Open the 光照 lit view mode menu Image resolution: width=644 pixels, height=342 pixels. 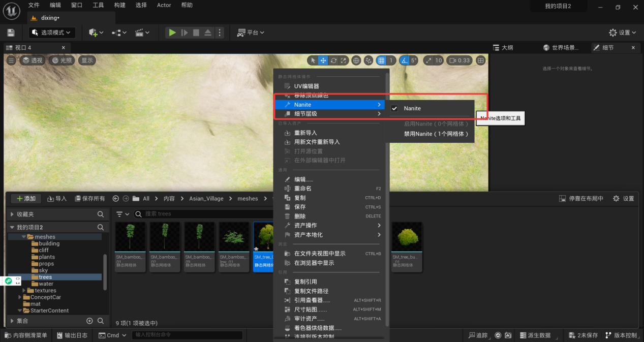pos(62,60)
